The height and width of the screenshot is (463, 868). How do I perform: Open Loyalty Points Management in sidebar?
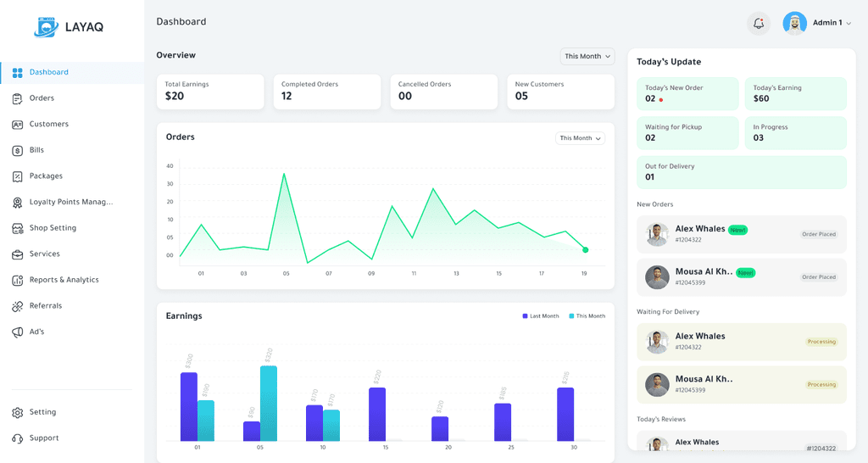70,202
